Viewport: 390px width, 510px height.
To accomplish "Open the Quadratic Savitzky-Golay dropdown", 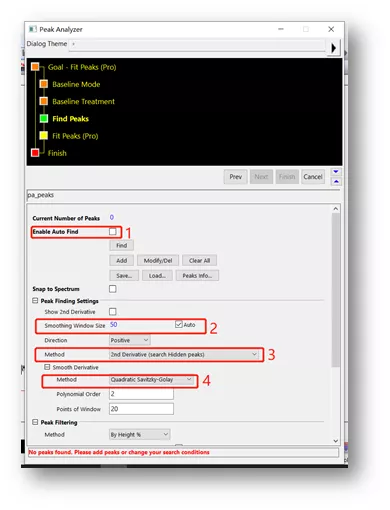I will tap(151, 380).
